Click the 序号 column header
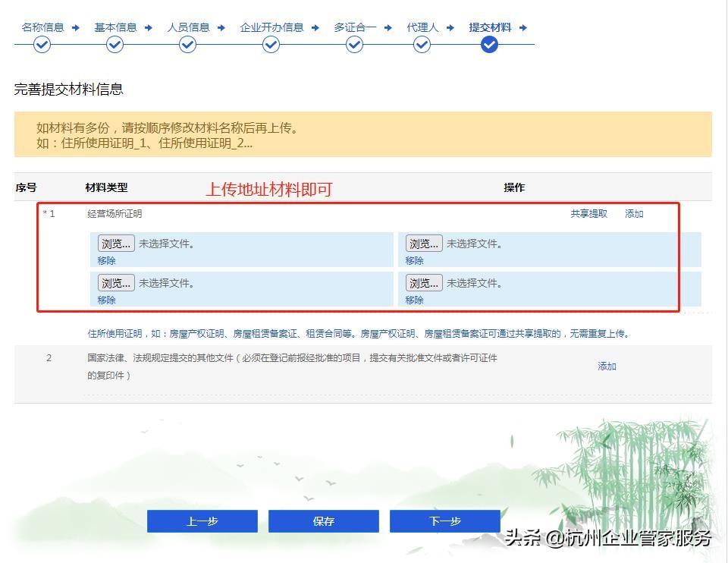 pos(26,187)
